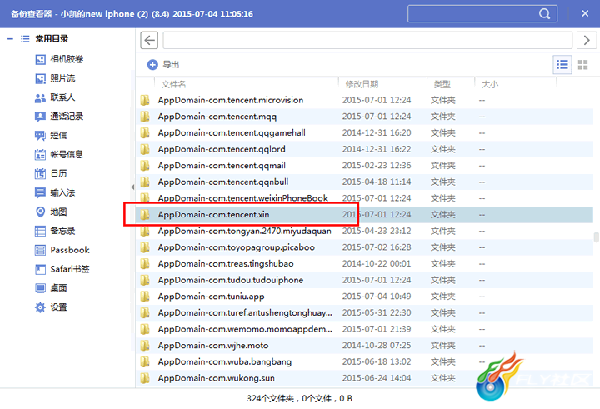Select AppDomain-com.tudou.tudouiphone folder
Screen dimensions: 600x409
pos(230,280)
